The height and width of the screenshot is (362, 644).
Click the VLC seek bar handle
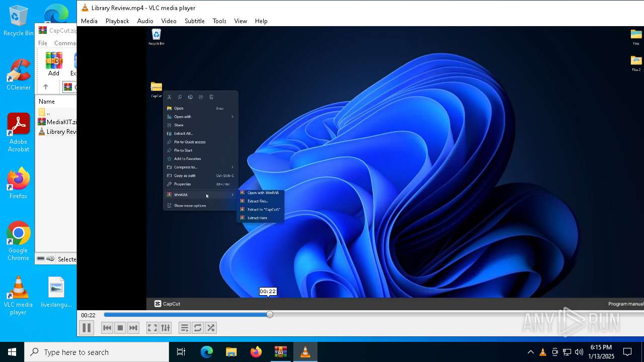tap(270, 315)
